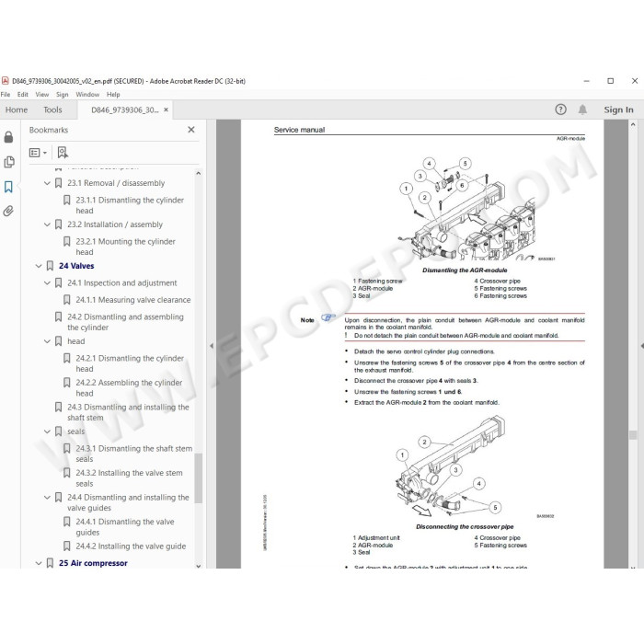Open bookmark 24.2.2 Assembling the cylinder head

click(129, 387)
